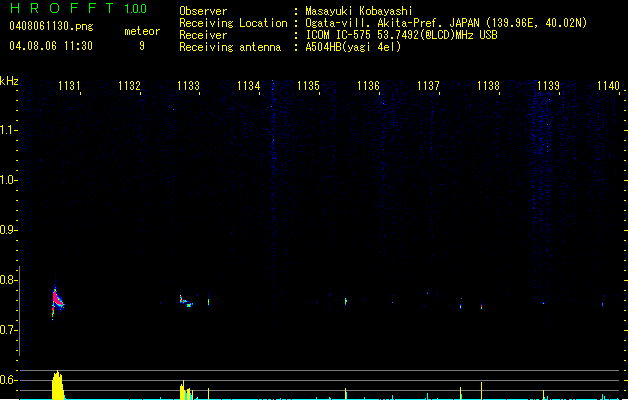This screenshot has width=629, height=400.
Task: Select observer name Masayuki Kobayashi
Action: (359, 11)
